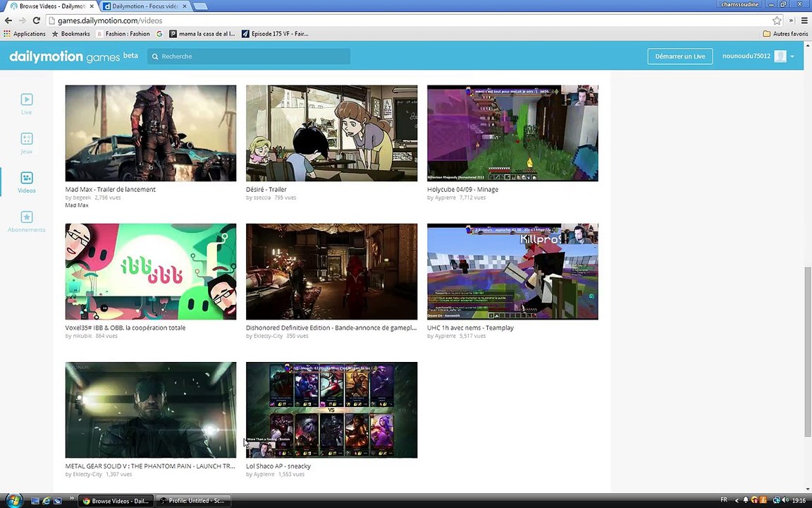Play Dishonored gameplay thumbnail
This screenshot has width=812, height=508.
(x=331, y=272)
